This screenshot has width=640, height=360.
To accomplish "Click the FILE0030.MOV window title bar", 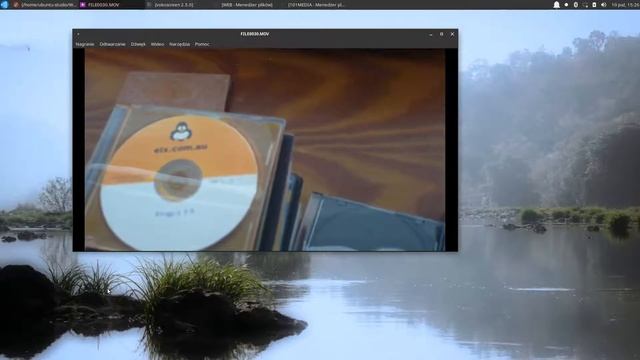I will 255,34.
